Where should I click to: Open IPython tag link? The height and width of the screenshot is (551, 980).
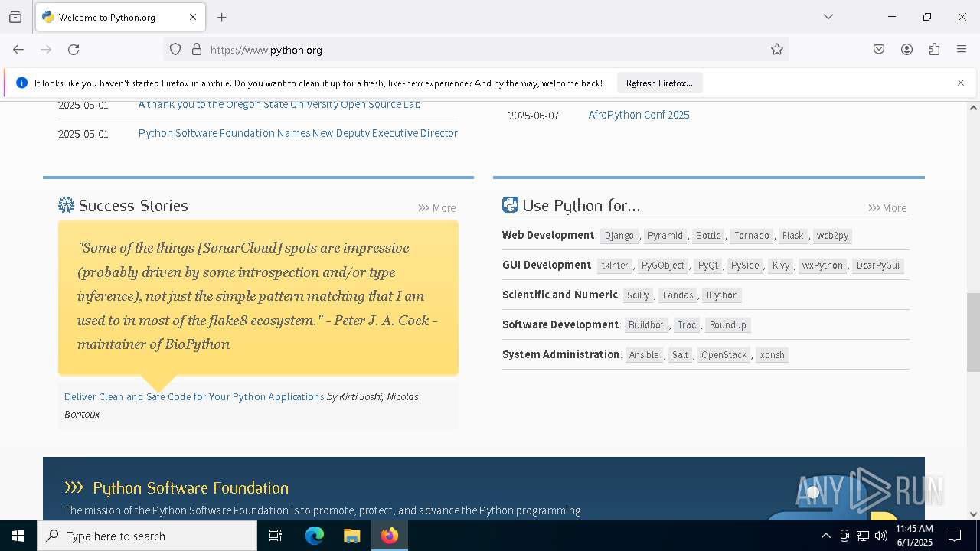[x=722, y=295]
